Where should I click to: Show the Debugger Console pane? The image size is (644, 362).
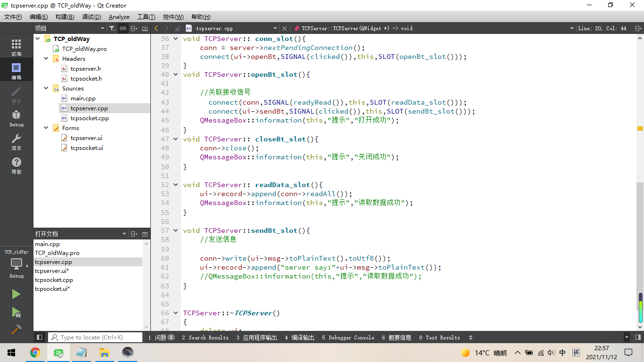click(348, 337)
